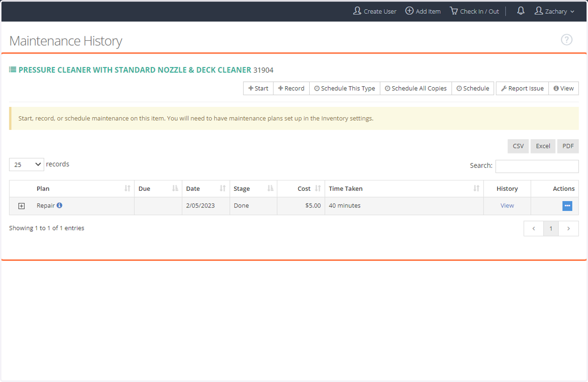
Task: Export the table as Excel
Action: click(543, 146)
